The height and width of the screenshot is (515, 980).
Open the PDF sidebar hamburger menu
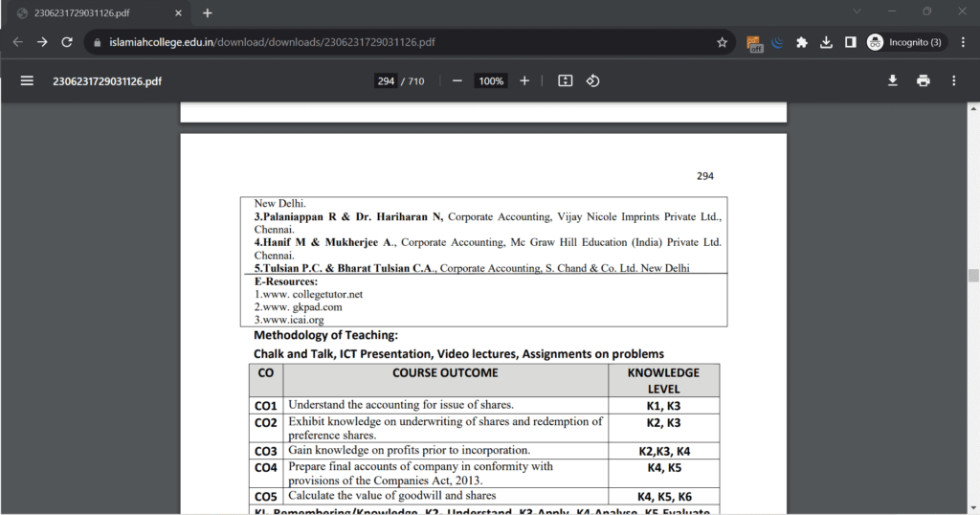tap(27, 80)
